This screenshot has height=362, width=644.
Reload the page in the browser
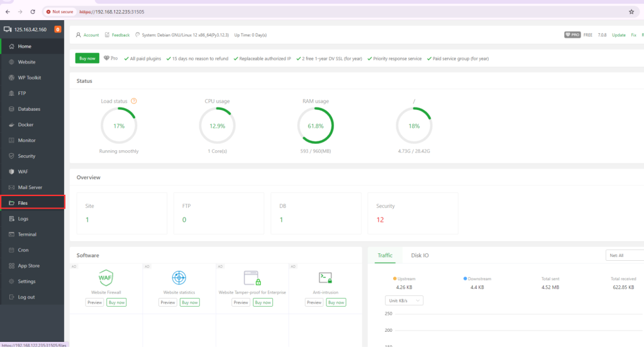tap(33, 11)
